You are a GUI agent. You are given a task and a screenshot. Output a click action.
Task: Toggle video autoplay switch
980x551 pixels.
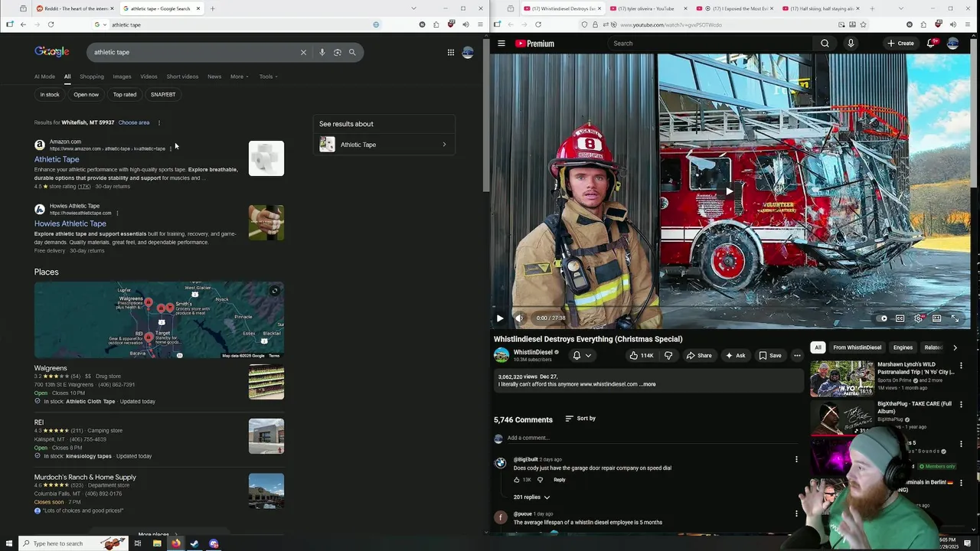[x=882, y=318]
